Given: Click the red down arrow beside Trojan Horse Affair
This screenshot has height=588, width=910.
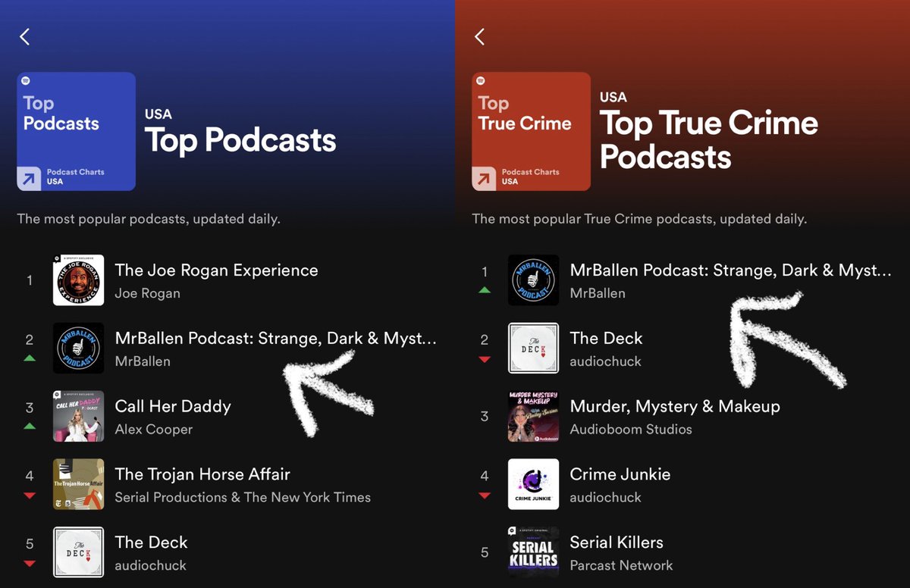Looking at the screenshot, I should click(30, 496).
